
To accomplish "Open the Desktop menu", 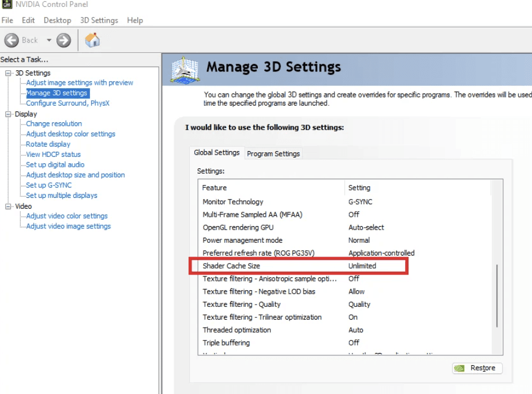I will point(57,20).
